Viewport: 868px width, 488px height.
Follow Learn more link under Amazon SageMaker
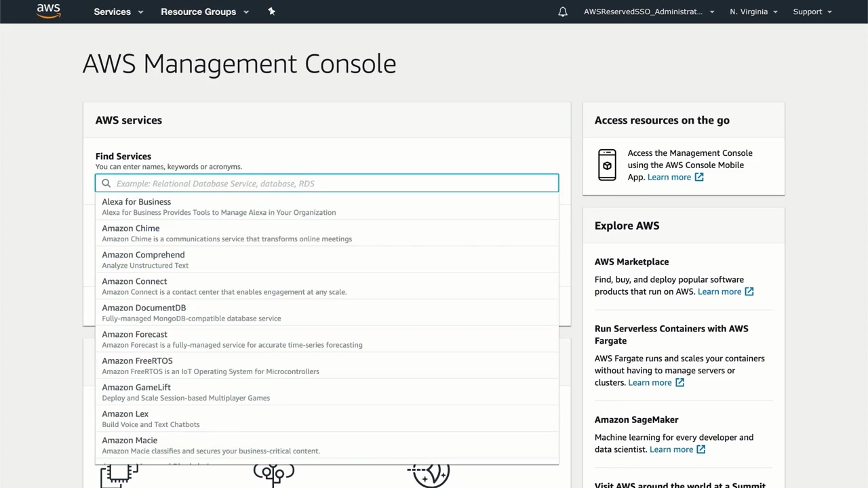coord(671,449)
